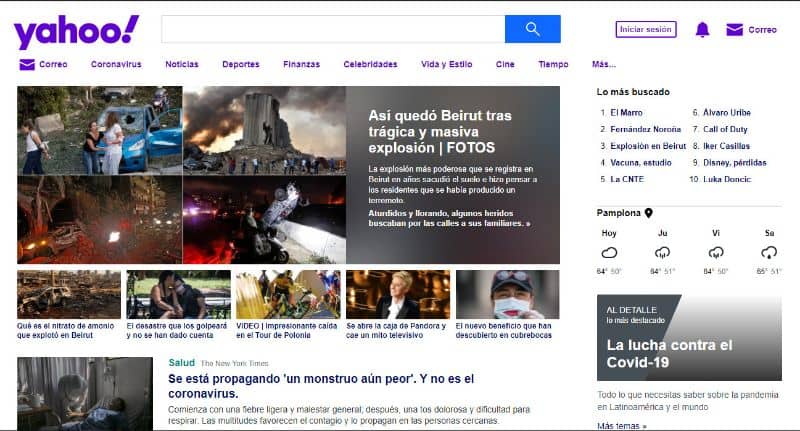800x431 pixels.
Task: Open trending search El Marro
Action: [x=627, y=113]
